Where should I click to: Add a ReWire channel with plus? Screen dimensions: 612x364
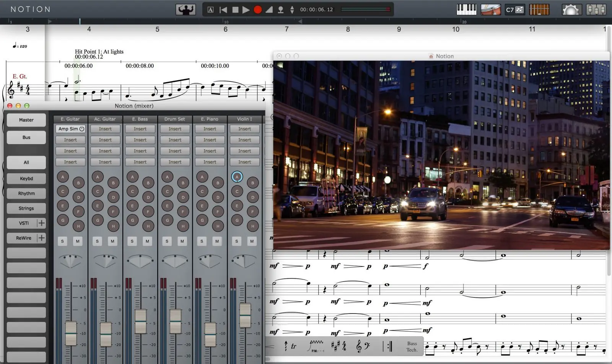click(x=41, y=238)
